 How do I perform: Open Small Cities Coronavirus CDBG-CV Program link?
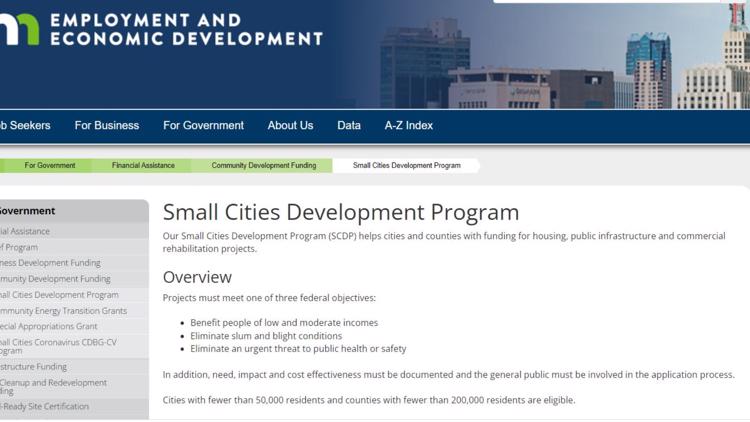click(58, 346)
